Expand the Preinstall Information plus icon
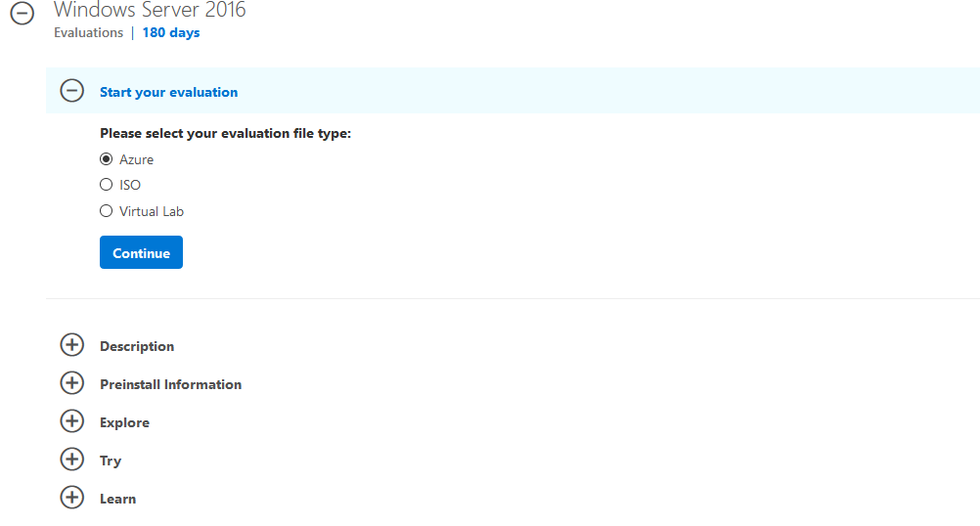This screenshot has width=980, height=526. point(71,383)
